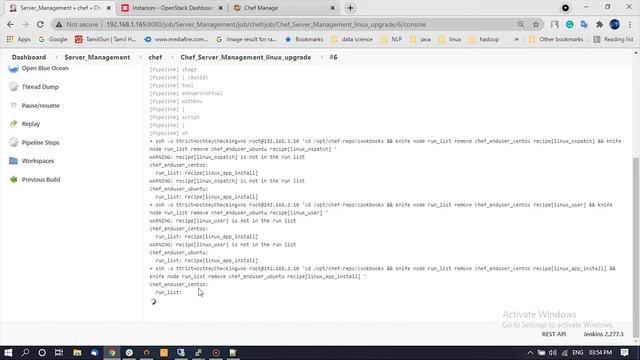
Task: Click the Jenkins 2.277.3 version link
Action: point(603,334)
